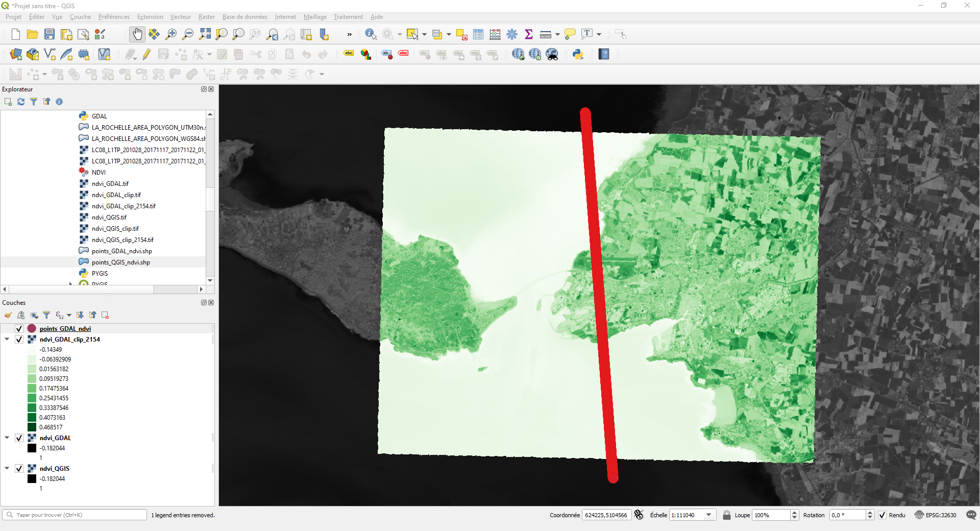Remove selected layer icon in Couches panel
Image resolution: width=980 pixels, height=531 pixels.
[105, 315]
